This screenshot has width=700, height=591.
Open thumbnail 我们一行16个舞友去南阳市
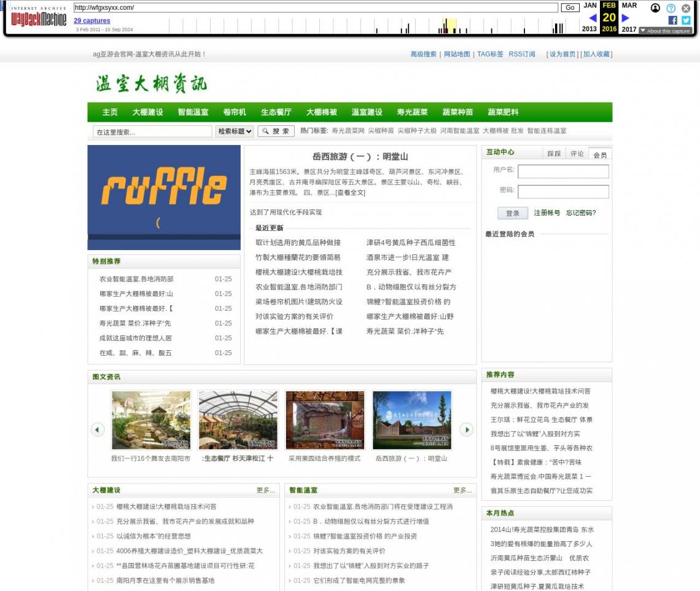pos(151,420)
